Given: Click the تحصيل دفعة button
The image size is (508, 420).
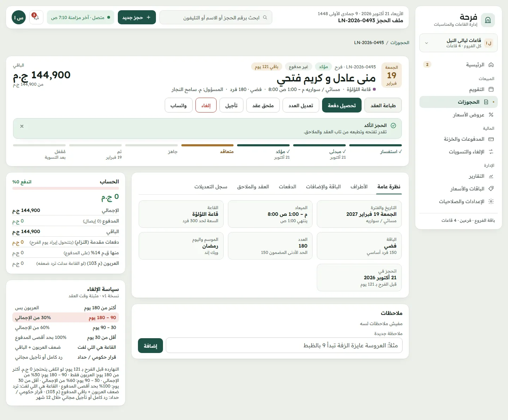Looking at the screenshot, I should click(342, 105).
